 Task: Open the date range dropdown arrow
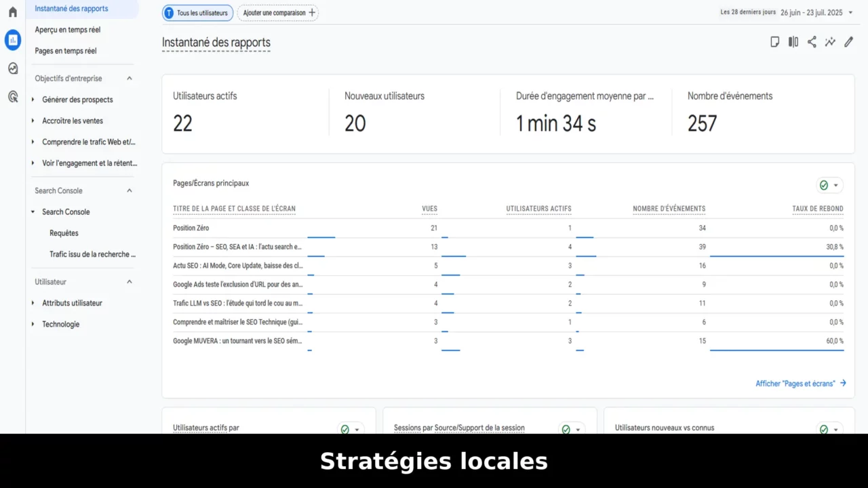(850, 13)
